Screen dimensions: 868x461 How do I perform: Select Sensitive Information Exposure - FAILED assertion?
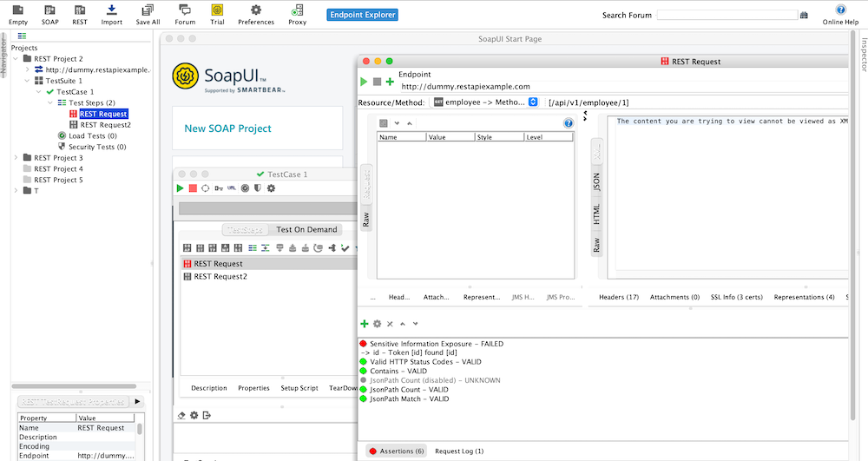pyautogui.click(x=437, y=344)
